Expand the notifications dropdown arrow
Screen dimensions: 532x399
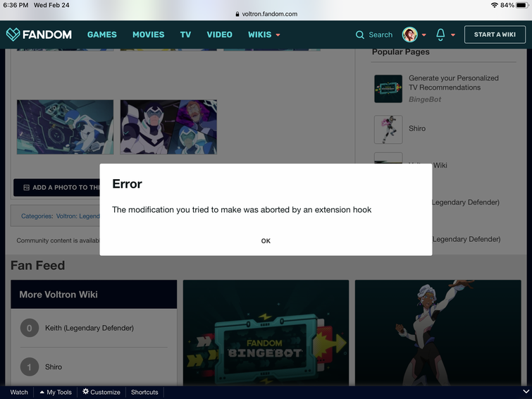pyautogui.click(x=453, y=35)
